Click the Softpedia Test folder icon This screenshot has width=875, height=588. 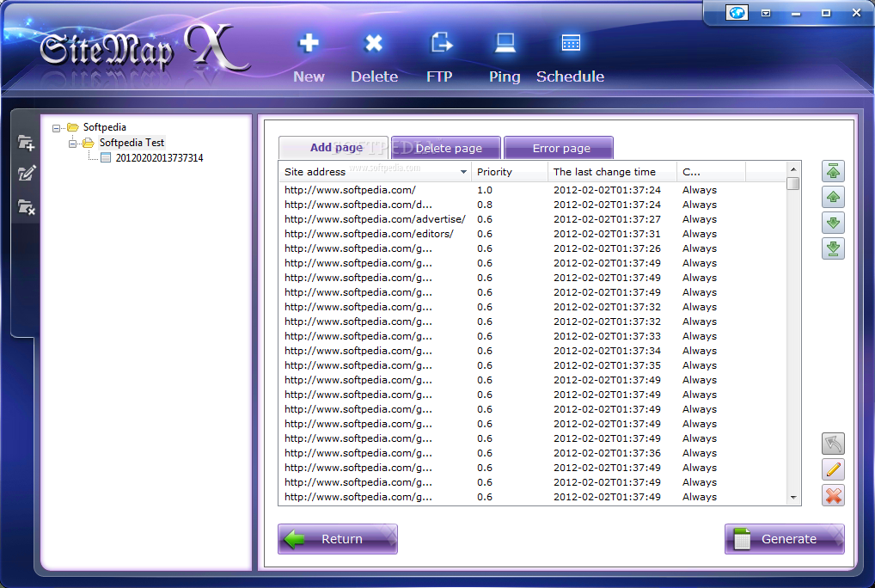89,143
